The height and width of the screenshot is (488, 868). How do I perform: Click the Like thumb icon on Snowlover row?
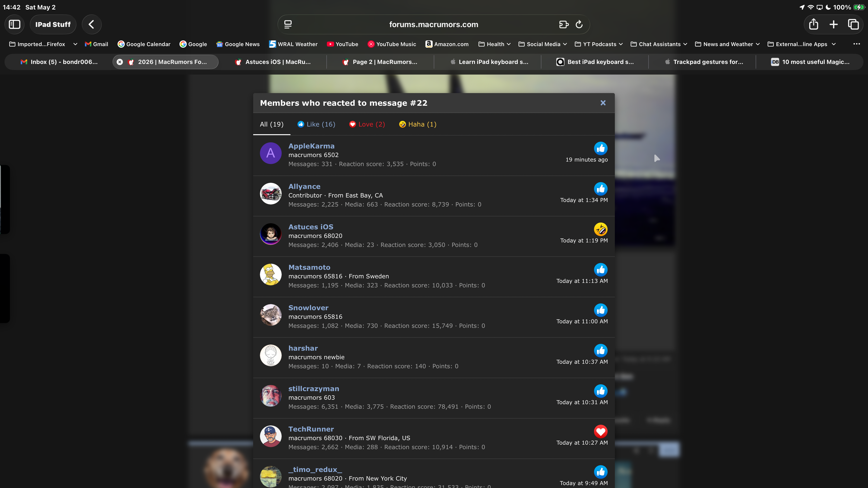click(x=600, y=310)
